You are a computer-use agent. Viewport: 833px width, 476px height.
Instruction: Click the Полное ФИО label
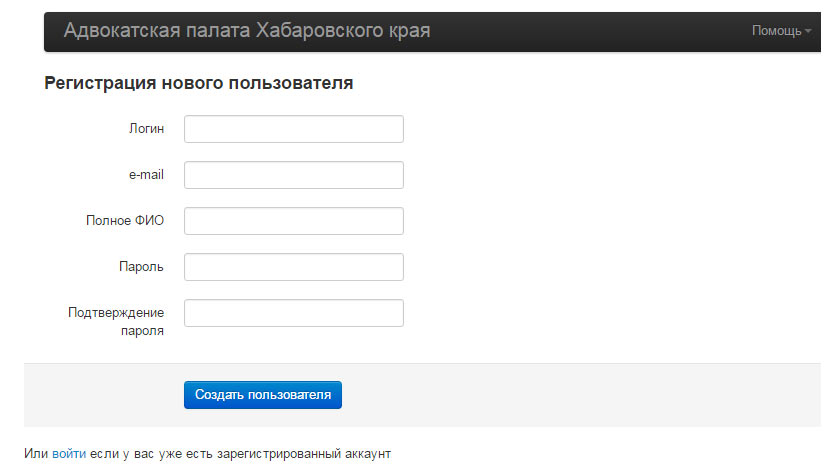[125, 220]
